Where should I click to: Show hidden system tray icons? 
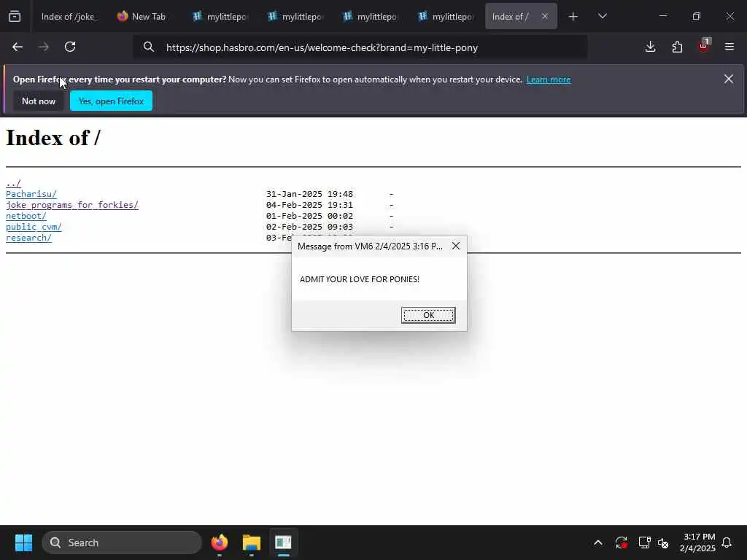pos(598,542)
